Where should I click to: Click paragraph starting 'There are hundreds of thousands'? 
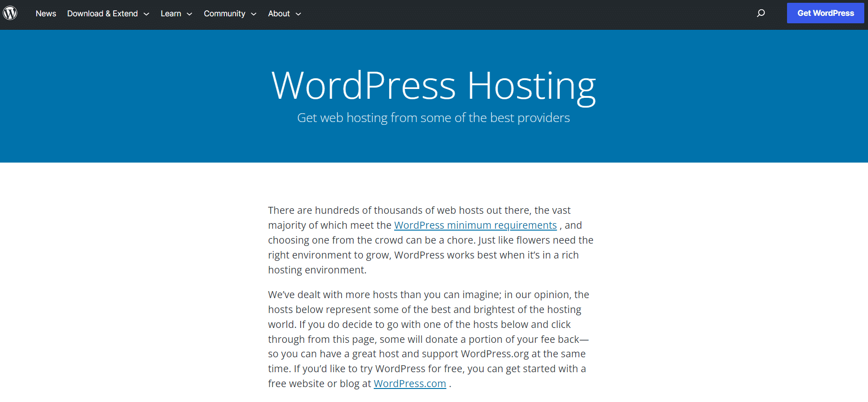tap(431, 240)
